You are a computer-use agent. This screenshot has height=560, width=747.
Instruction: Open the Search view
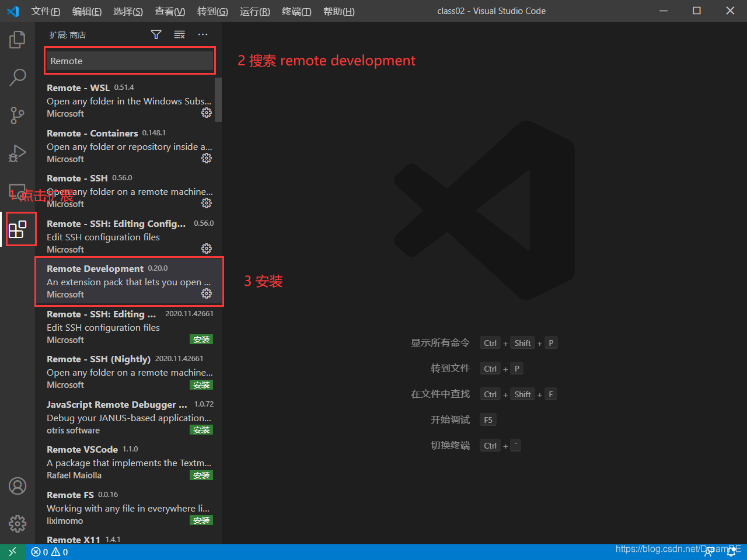(x=17, y=77)
